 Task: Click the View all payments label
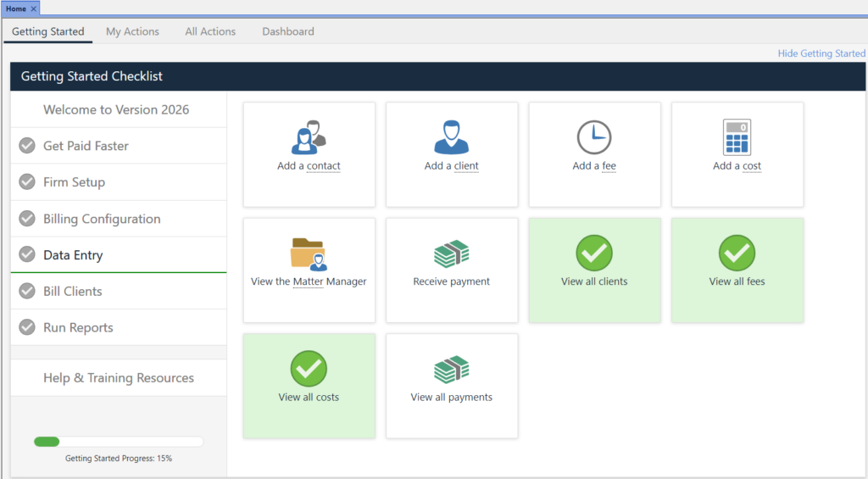(x=452, y=397)
